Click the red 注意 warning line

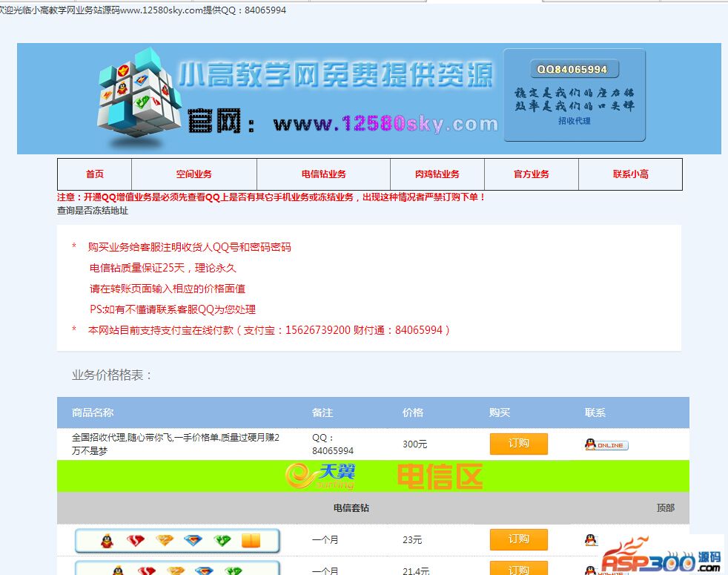click(271, 197)
